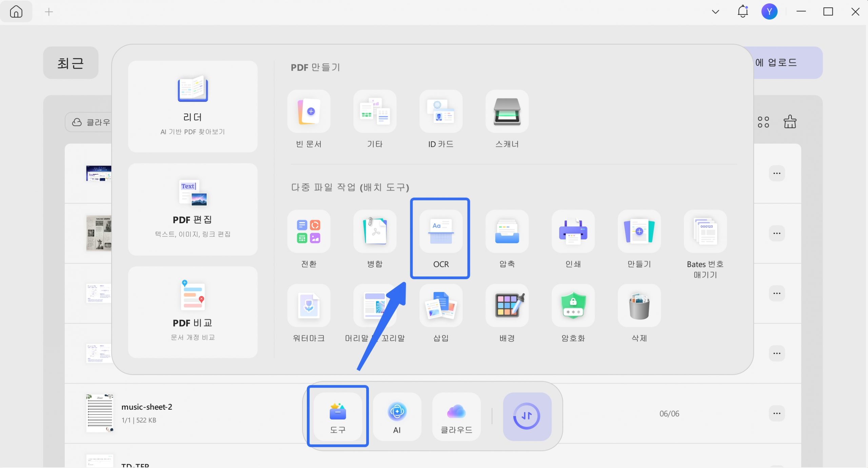Screen dimensions: 868x468
Task: Open the Cloud (클라우드) tab in the bottom bar
Action: pos(456,416)
